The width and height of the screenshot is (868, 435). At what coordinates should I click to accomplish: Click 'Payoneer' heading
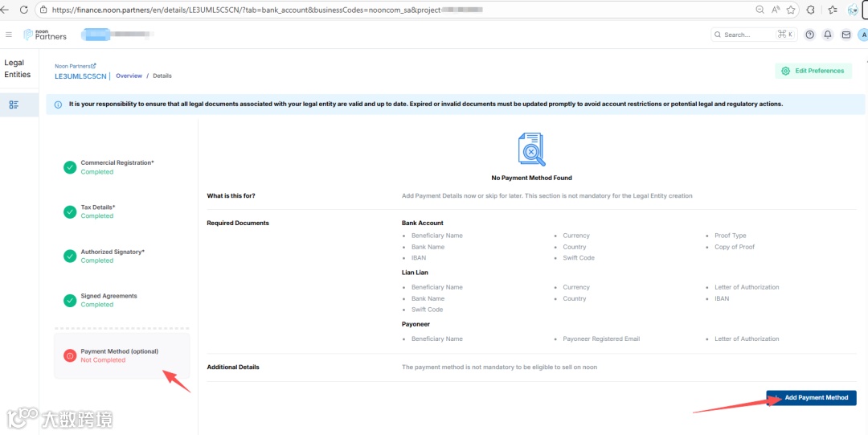[x=416, y=324]
